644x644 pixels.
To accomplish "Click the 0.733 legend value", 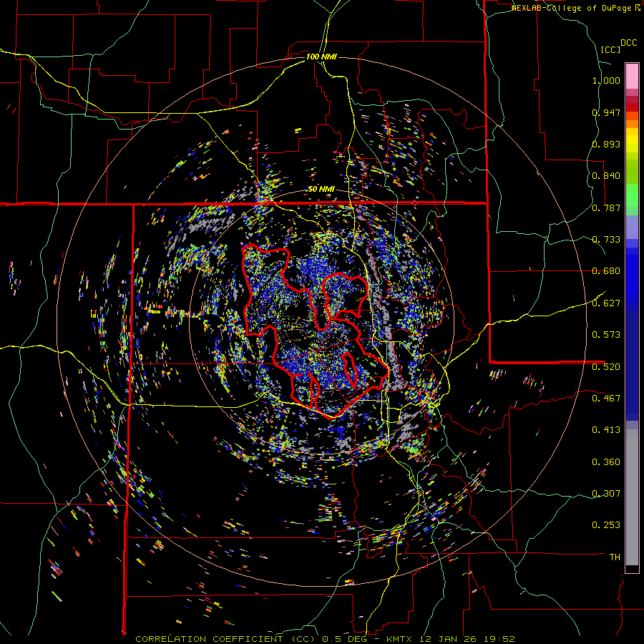I will tap(606, 240).
